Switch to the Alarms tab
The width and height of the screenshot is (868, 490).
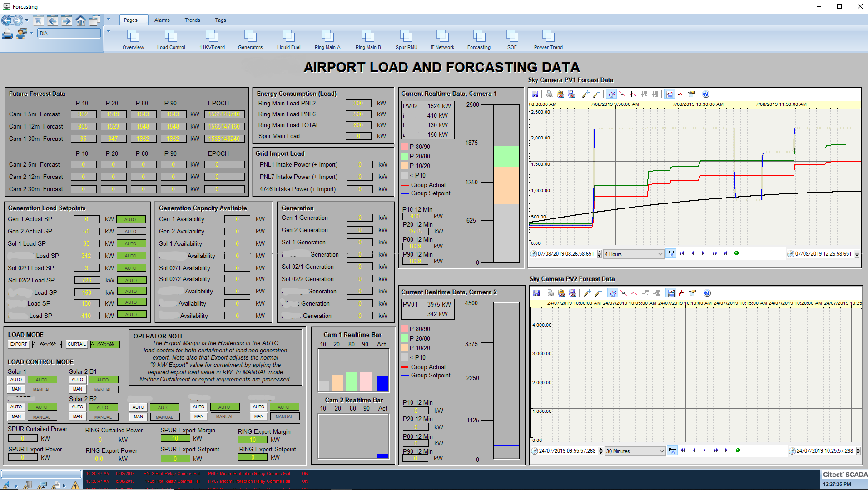pos(162,20)
